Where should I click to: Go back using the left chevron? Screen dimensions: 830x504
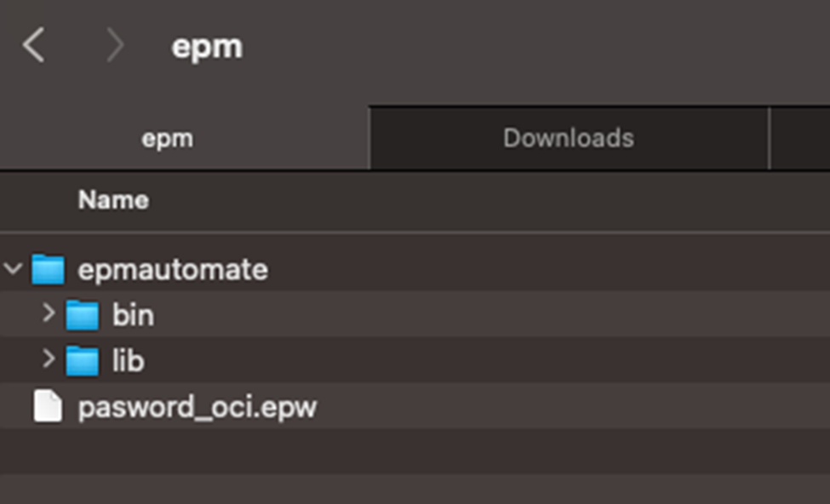tap(34, 45)
